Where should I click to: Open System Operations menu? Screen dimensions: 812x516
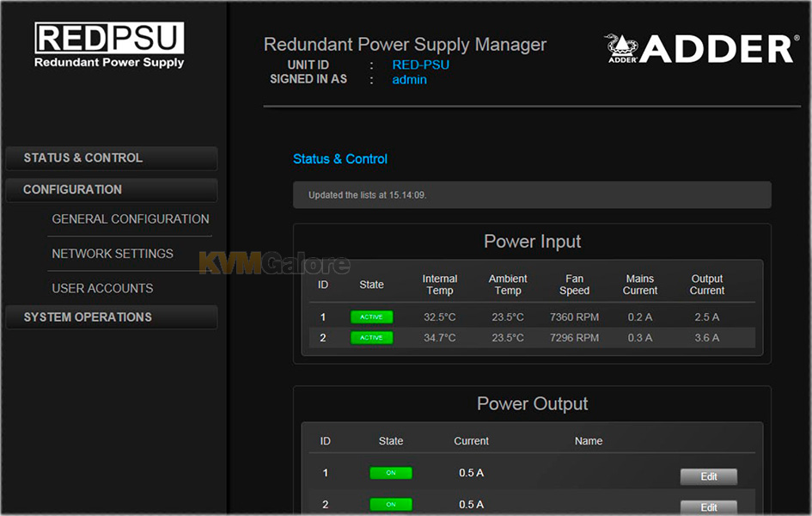[x=112, y=317]
